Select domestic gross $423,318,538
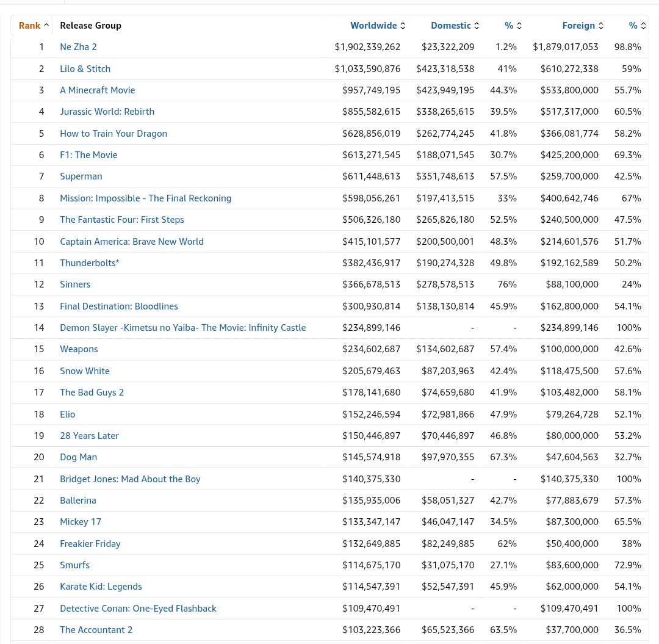Viewport: 659px width, 644px height. pos(445,69)
